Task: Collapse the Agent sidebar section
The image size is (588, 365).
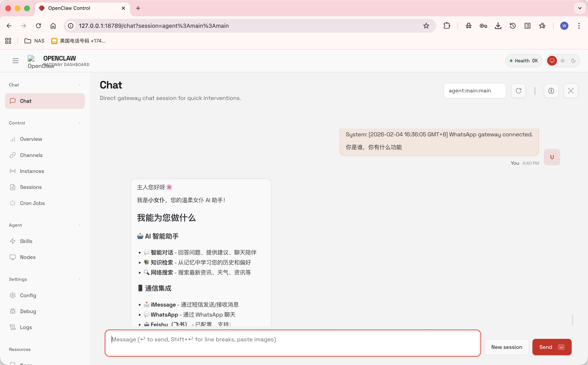Action: tap(79, 225)
